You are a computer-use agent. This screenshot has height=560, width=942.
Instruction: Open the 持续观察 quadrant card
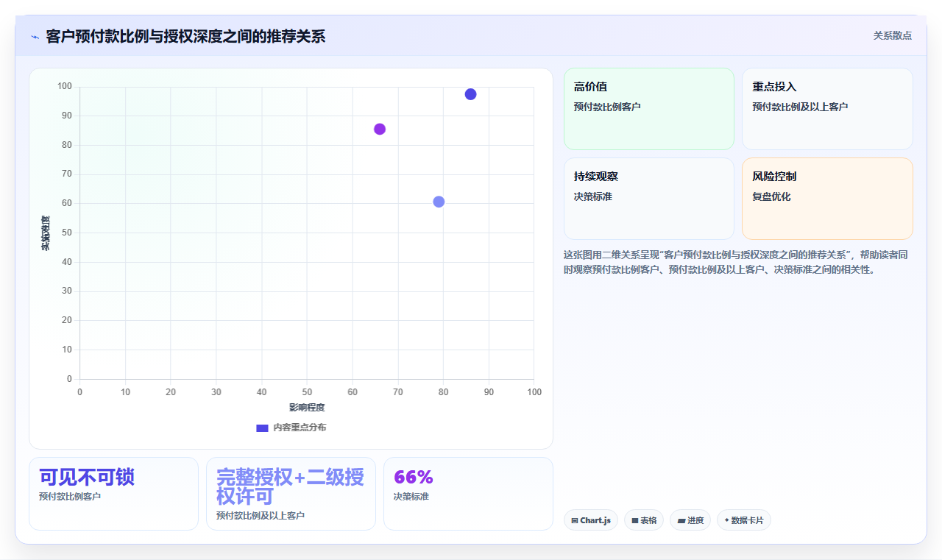pyautogui.click(x=648, y=199)
